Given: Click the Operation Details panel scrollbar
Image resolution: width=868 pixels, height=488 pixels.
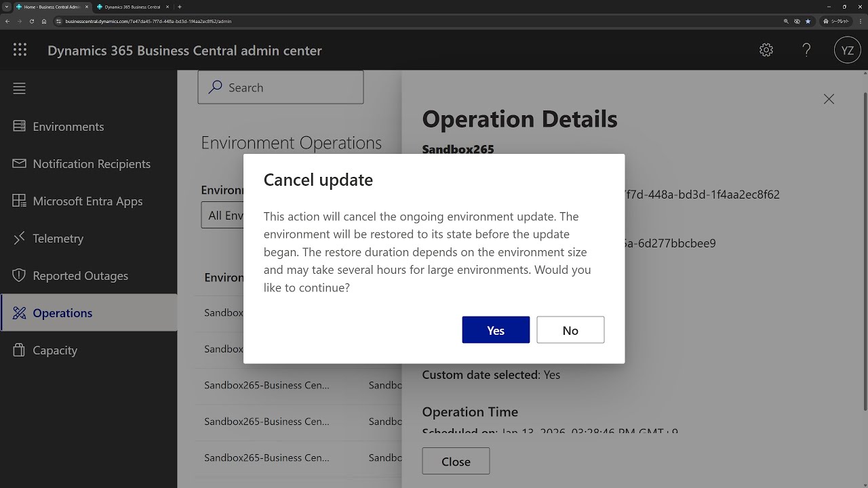Looking at the screenshot, I should point(865,251).
